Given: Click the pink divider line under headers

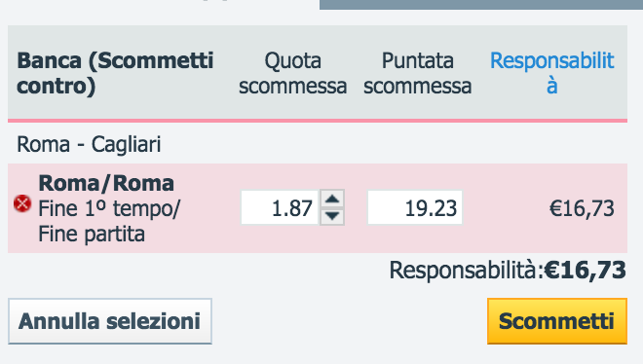Looking at the screenshot, I should [318, 121].
